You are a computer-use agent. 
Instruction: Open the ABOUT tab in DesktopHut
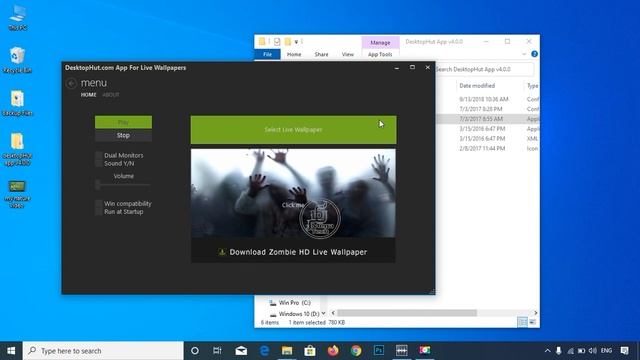tap(111, 95)
